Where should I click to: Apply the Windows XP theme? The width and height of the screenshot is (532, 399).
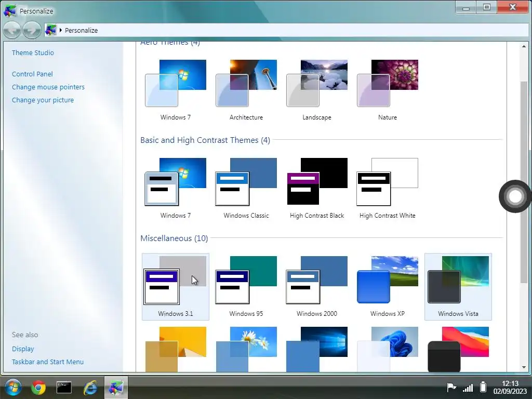[x=387, y=286]
